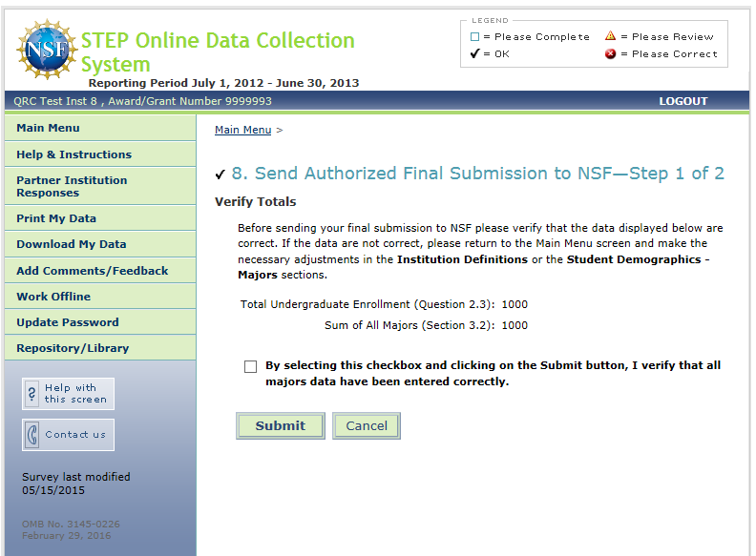Select Download My Data
Image resolution: width=756 pixels, height=556 pixels.
100,244
